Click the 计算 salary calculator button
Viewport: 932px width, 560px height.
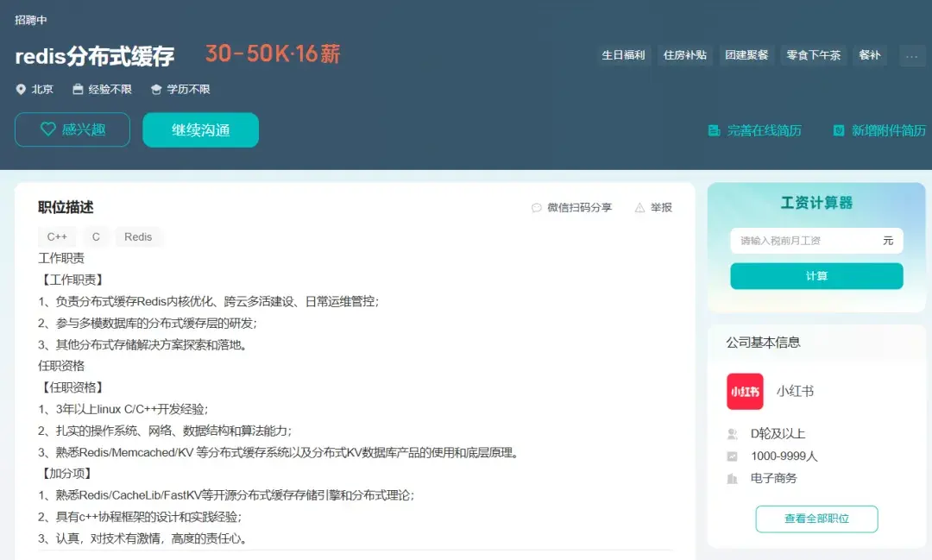pyautogui.click(x=815, y=275)
